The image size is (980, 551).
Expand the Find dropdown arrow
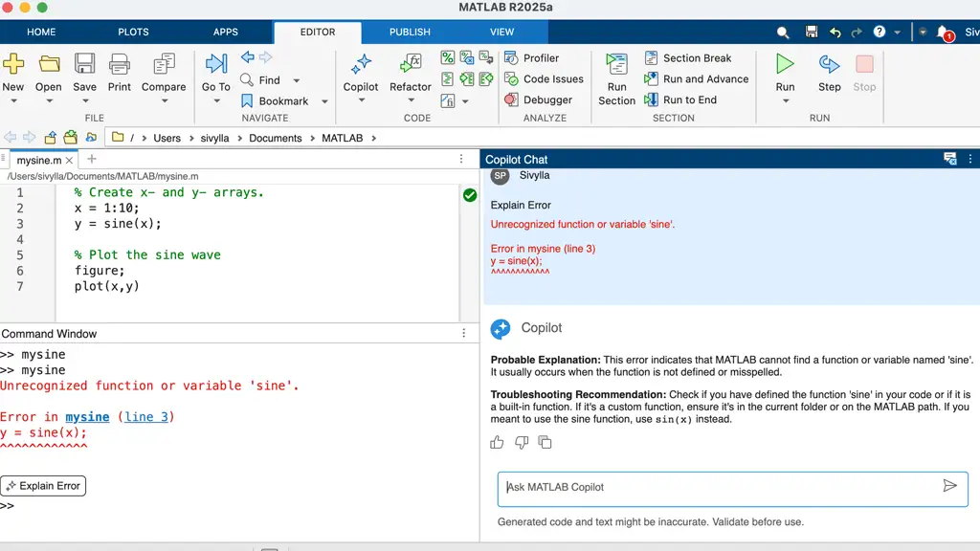point(297,80)
